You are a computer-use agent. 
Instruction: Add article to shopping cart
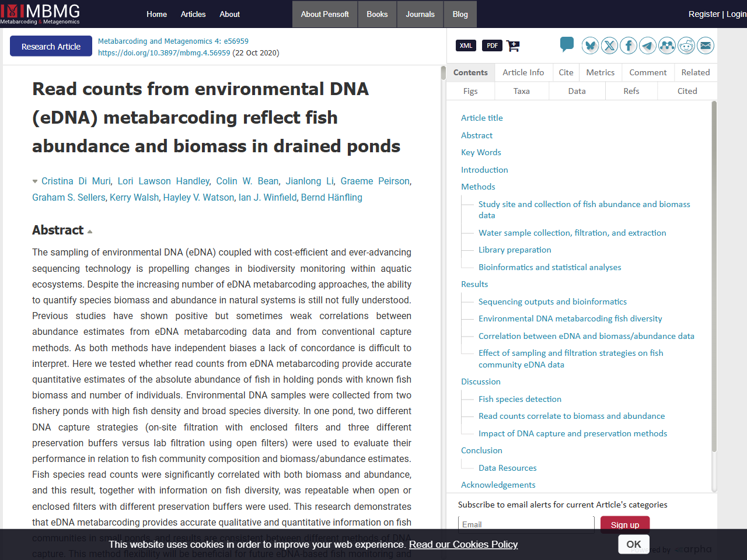pos(513,46)
